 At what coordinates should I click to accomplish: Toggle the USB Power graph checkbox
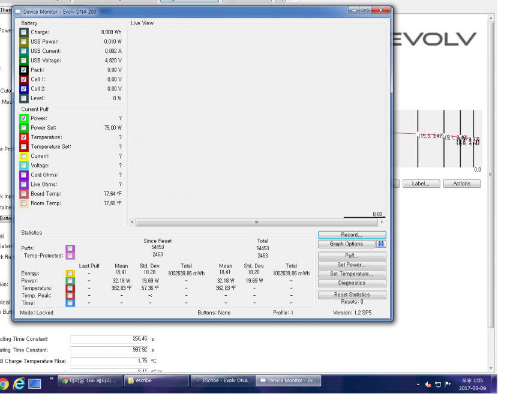pos(23,42)
